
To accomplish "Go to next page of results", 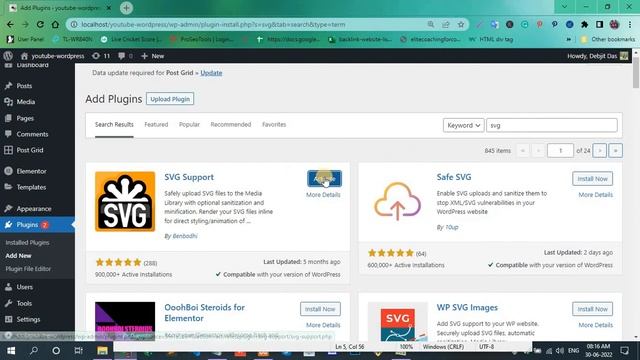I will 600,151.
